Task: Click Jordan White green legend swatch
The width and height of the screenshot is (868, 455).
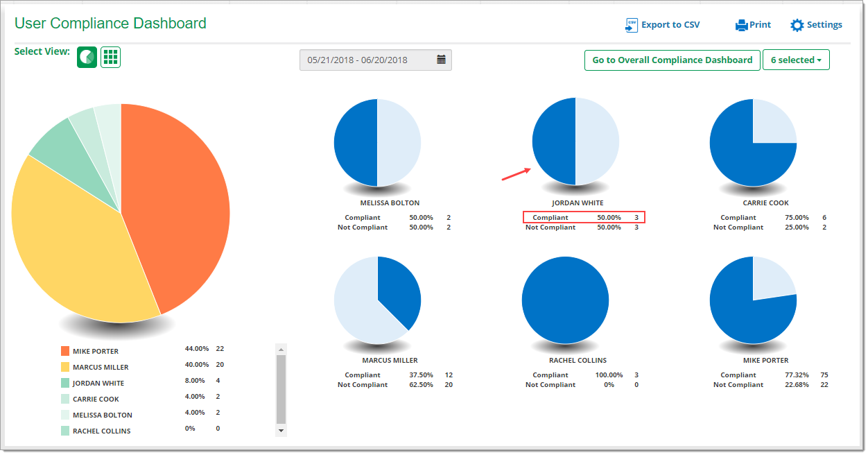Action: [x=65, y=383]
